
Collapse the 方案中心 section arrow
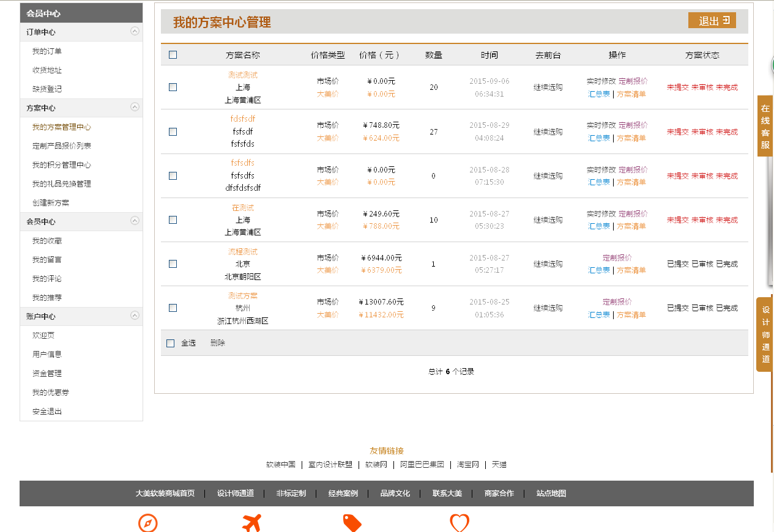(135, 107)
